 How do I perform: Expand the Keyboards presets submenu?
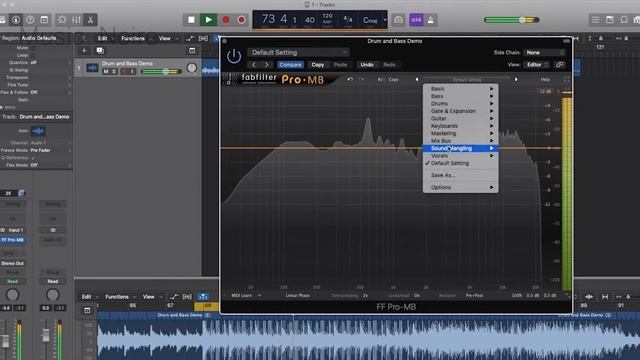(x=460, y=126)
